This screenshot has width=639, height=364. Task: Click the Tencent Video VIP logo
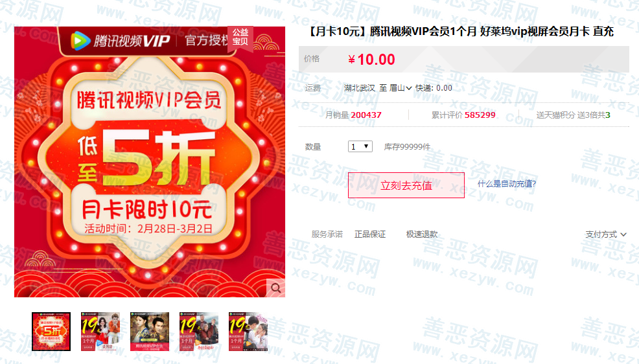pyautogui.click(x=121, y=41)
